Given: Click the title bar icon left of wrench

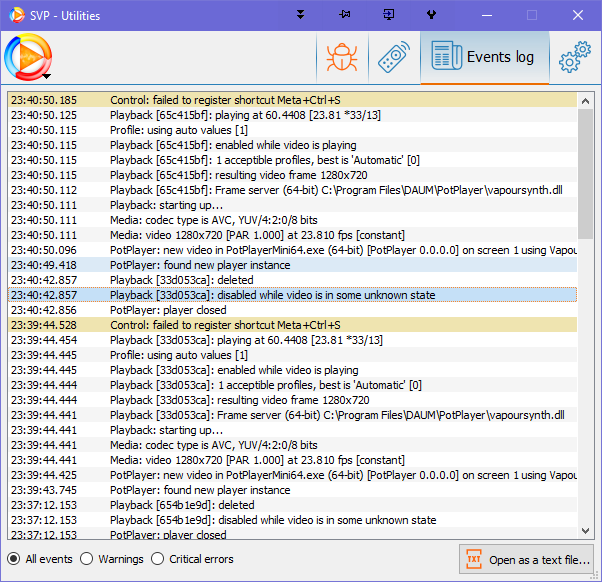Looking at the screenshot, I should [x=388, y=15].
